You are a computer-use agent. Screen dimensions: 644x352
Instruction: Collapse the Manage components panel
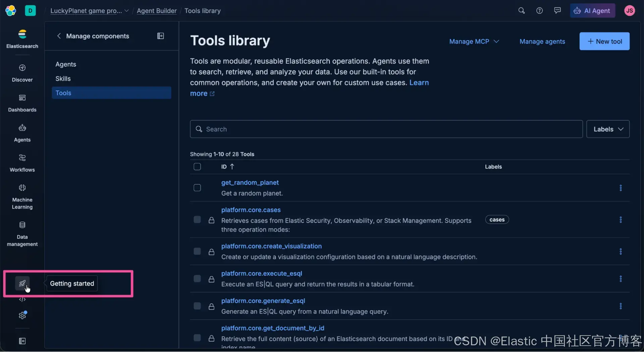point(161,36)
